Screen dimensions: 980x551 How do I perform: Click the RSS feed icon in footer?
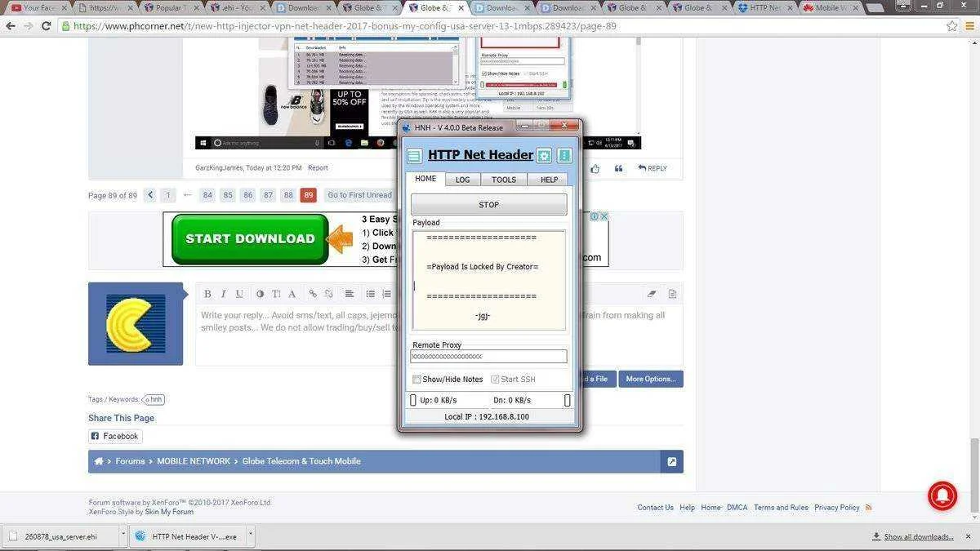[x=869, y=507]
